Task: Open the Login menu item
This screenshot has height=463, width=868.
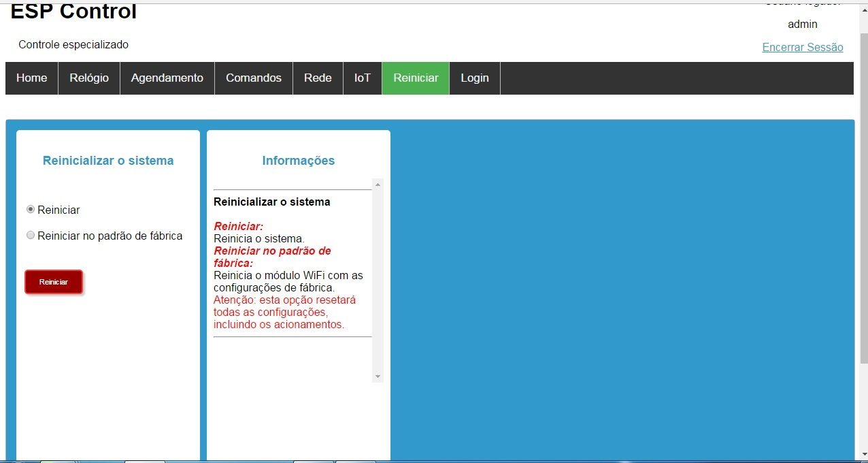Action: 475,78
